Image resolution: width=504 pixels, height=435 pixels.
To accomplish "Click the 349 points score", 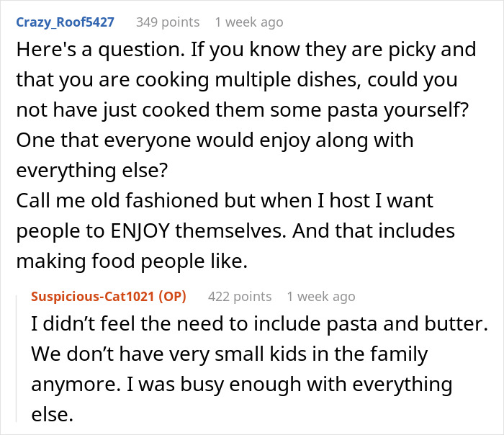I will tap(168, 22).
